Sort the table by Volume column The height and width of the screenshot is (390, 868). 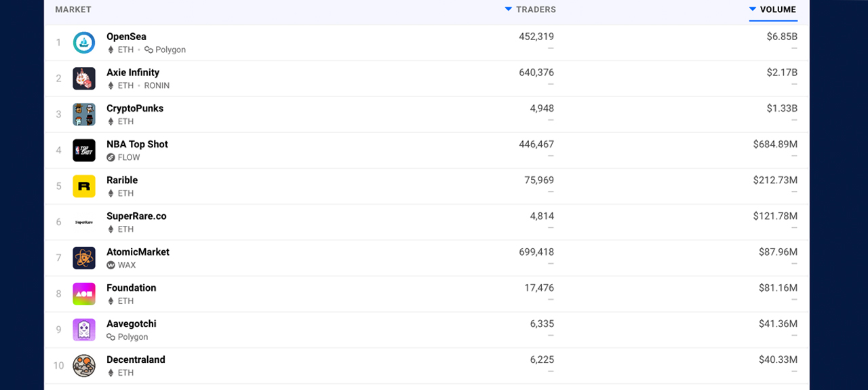click(773, 9)
